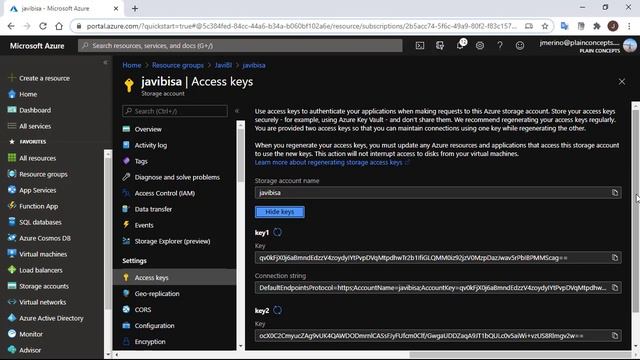Copy the storage account name
This screenshot has height=360, width=640.
[615, 193]
